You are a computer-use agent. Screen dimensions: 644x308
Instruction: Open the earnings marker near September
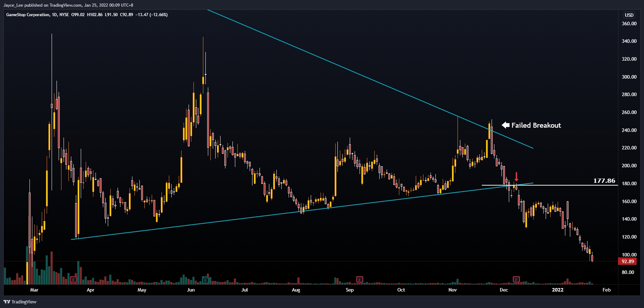pyautogui.click(x=359, y=280)
